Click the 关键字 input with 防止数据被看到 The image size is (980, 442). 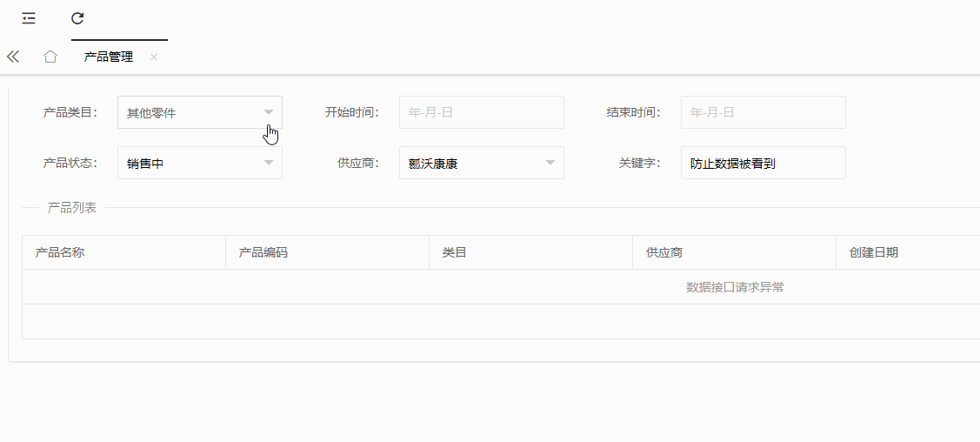(x=763, y=163)
